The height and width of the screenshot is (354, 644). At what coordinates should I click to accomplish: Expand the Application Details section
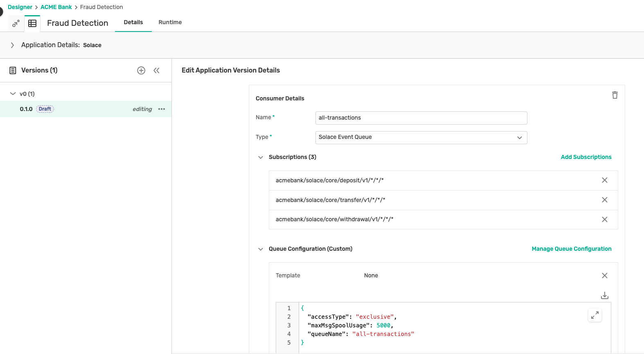(12, 45)
